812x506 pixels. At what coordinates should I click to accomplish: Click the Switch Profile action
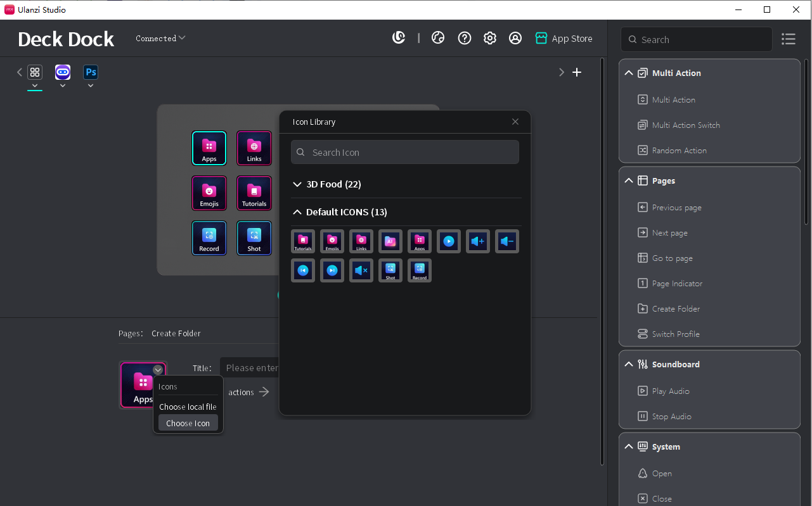click(676, 334)
